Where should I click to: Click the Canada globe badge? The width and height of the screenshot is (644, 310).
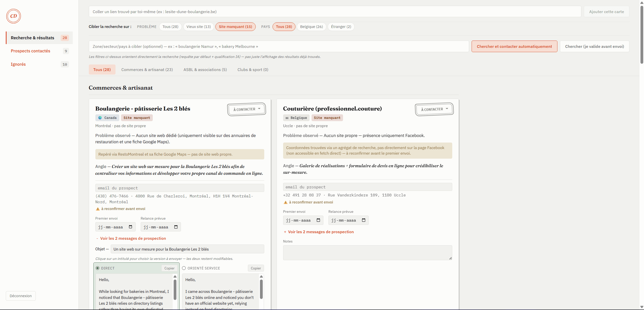tap(107, 118)
